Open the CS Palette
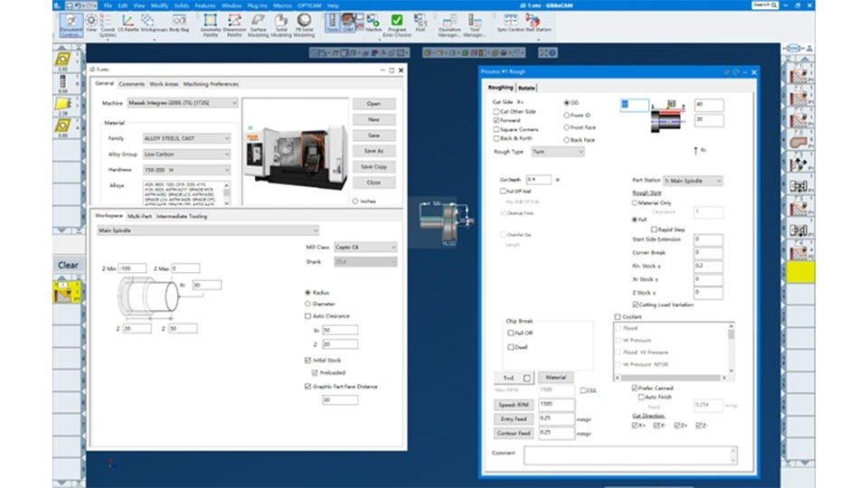 click(127, 23)
